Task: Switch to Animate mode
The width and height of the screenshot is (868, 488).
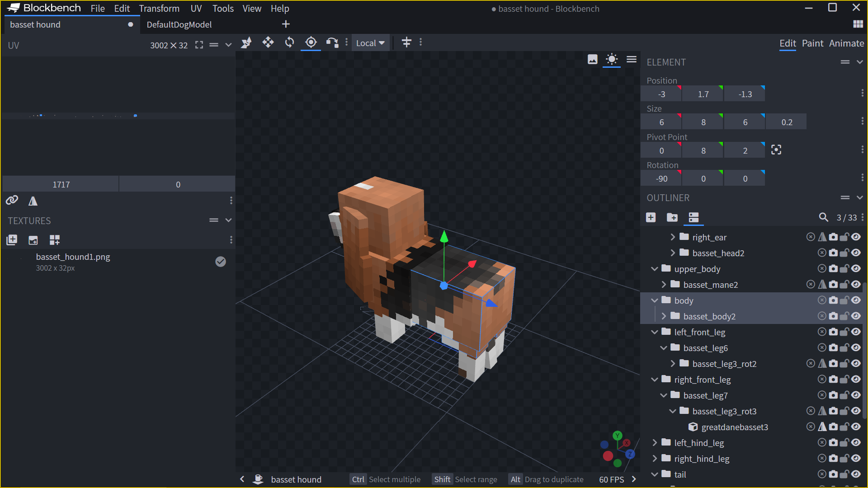Action: click(846, 43)
